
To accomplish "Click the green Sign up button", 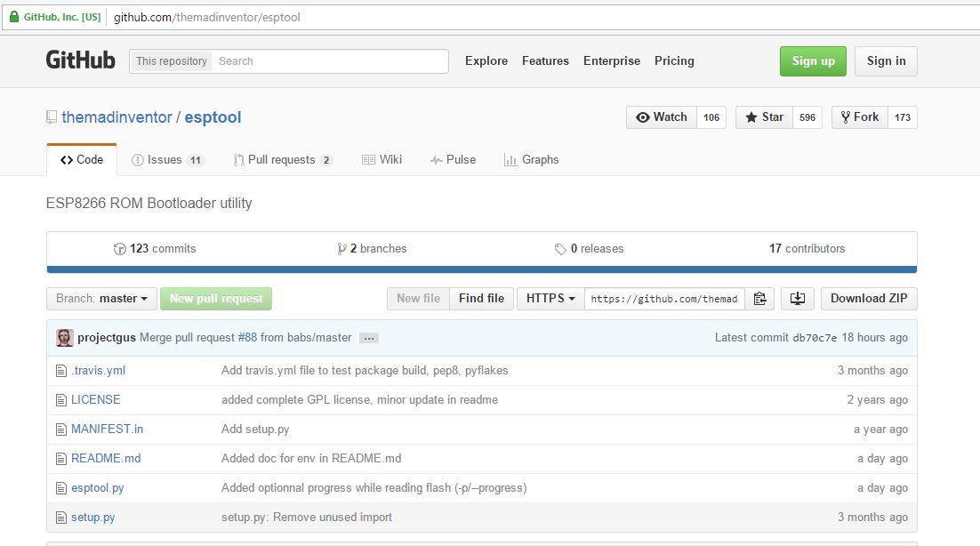I will [x=812, y=60].
